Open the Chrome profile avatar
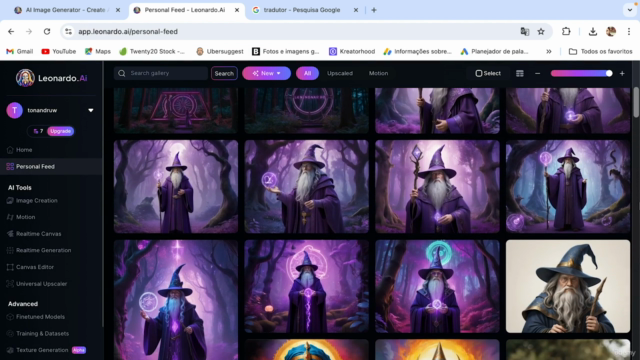Image resolution: width=640 pixels, height=360 pixels. [x=611, y=31]
